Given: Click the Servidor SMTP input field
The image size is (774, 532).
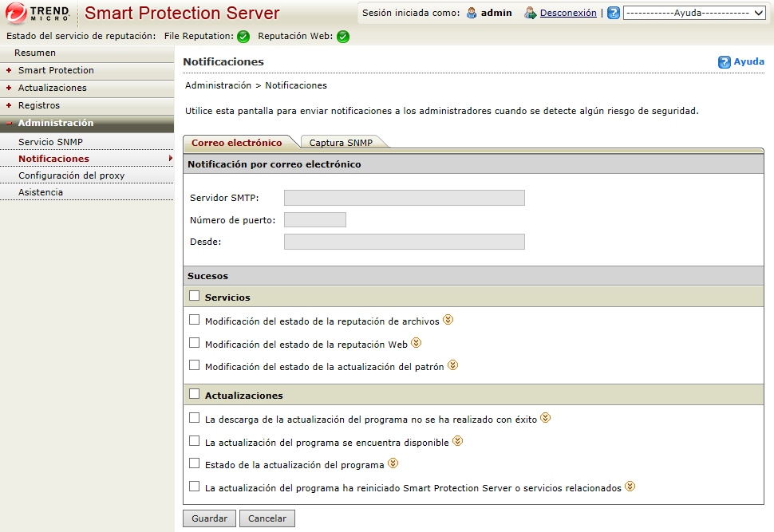Looking at the screenshot, I should (404, 198).
